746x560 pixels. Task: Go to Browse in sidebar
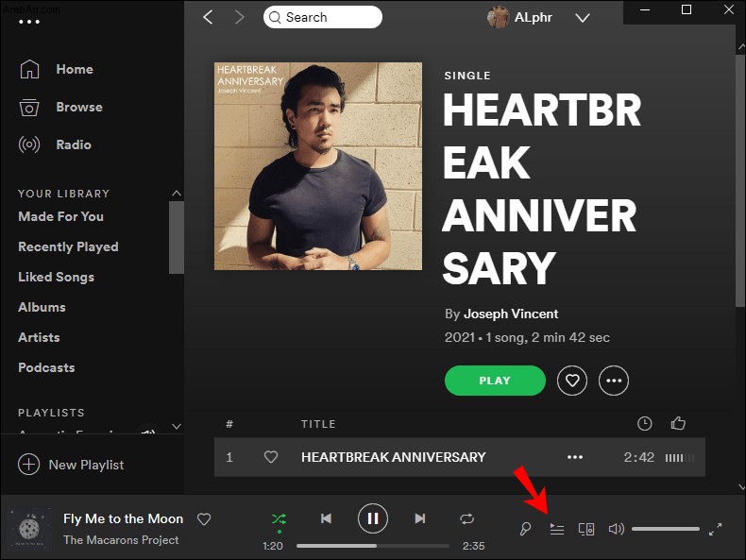click(x=79, y=107)
